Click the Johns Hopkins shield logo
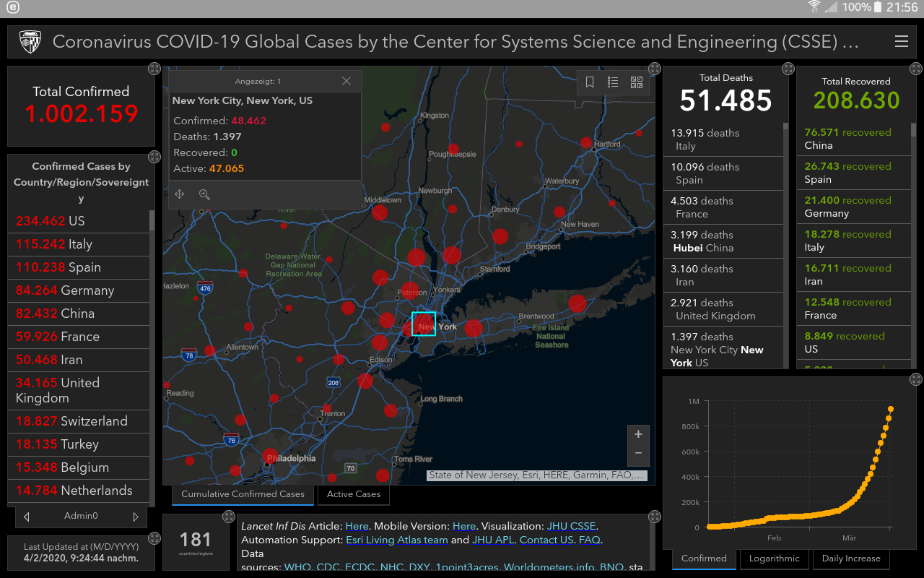 (x=30, y=42)
